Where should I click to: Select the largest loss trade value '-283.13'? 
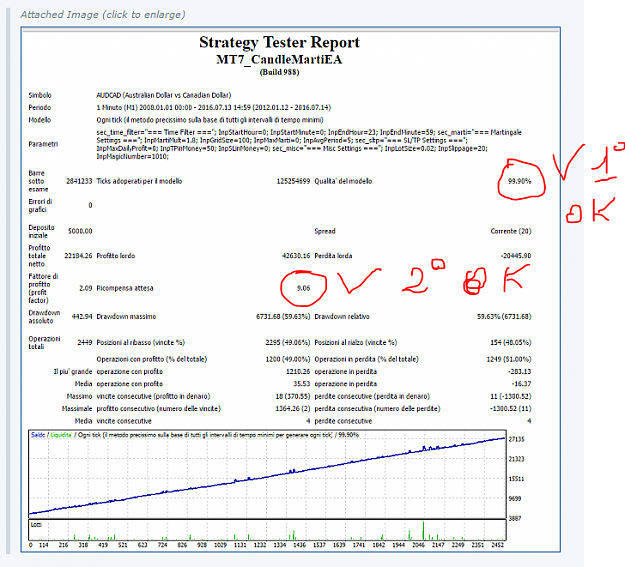click(x=519, y=372)
